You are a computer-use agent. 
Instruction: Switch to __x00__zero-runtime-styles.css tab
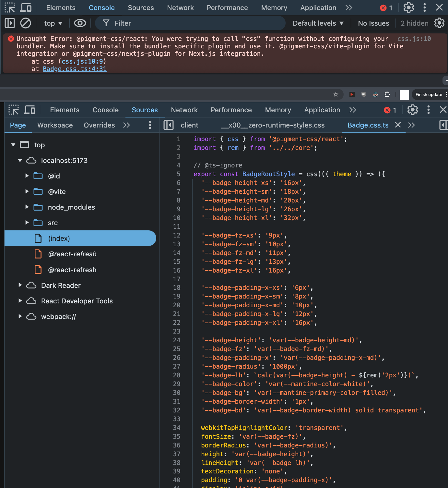[x=273, y=125]
